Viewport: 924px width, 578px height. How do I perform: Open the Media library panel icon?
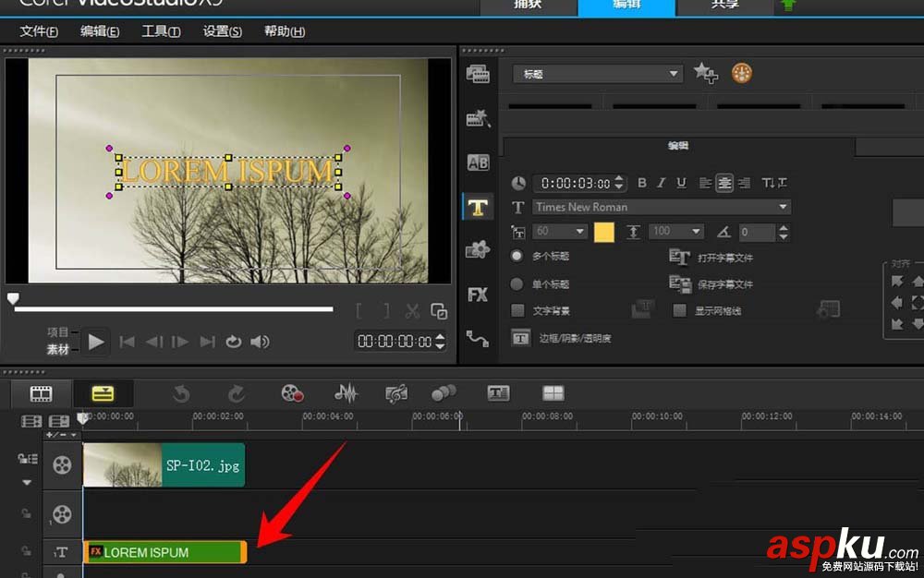pyautogui.click(x=478, y=74)
